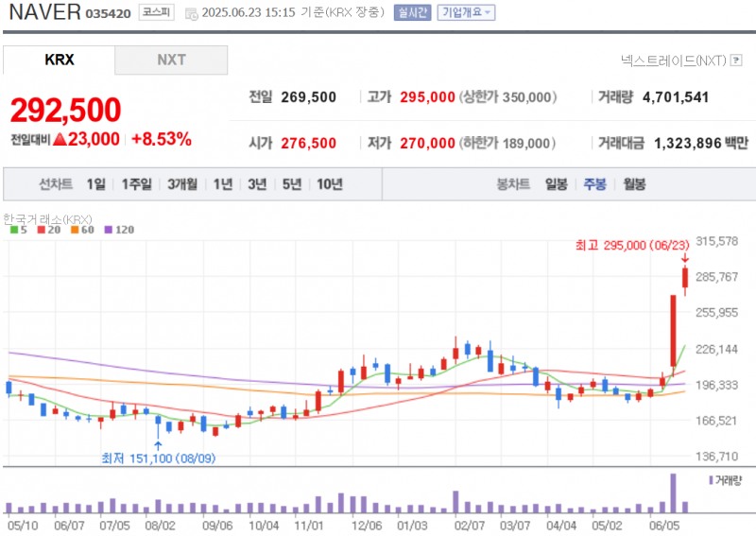The width and height of the screenshot is (756, 536).
Task: Click the latest red candle on the chart
Action: (684, 278)
